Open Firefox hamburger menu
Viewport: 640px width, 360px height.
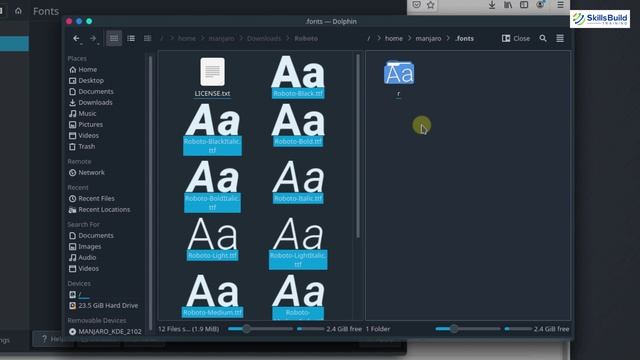(560, 5)
